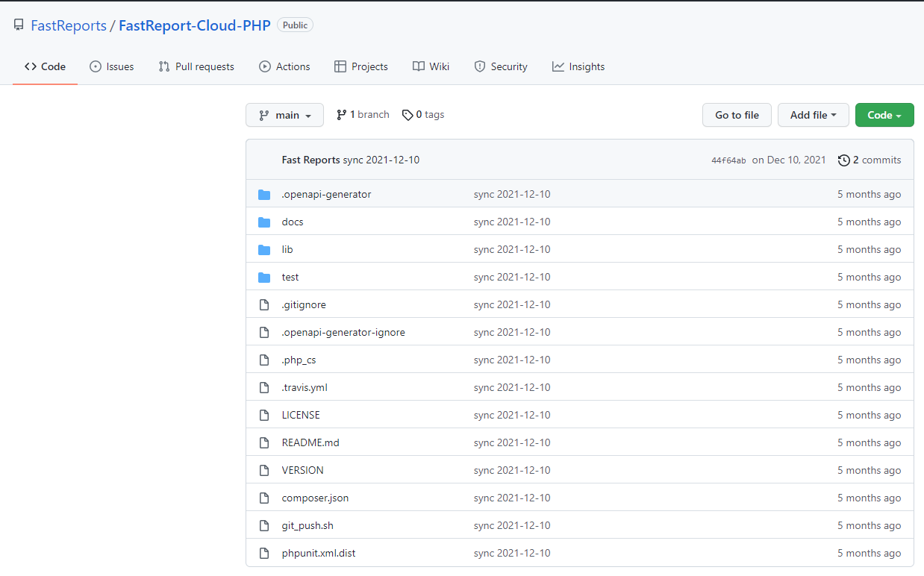Image resolution: width=924 pixels, height=576 pixels.
Task: Open the Projects tab
Action: 361,66
